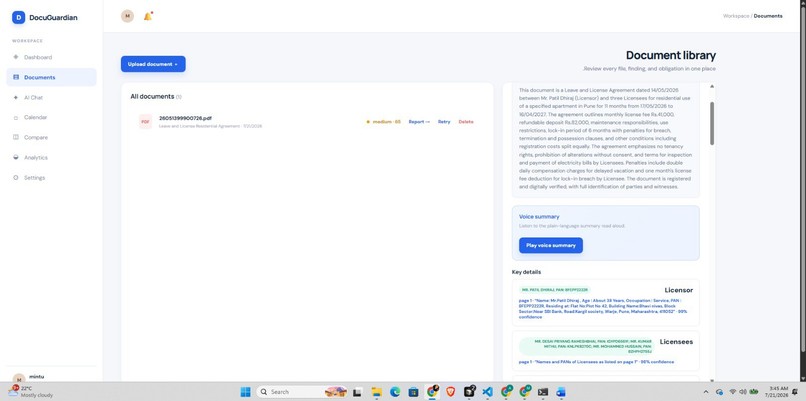Open AI Chat from the sidebar
Viewport: 806px width, 401px height.
51,97
